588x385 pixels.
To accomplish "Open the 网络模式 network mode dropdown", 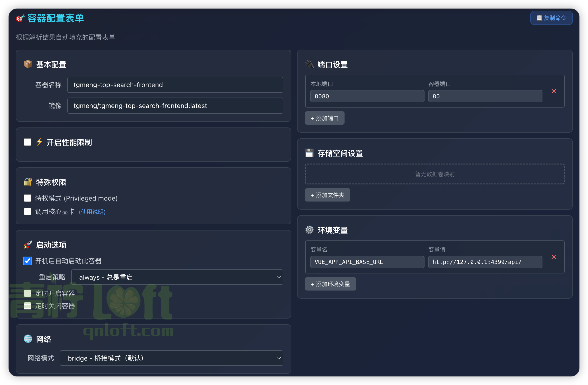I will [172, 358].
